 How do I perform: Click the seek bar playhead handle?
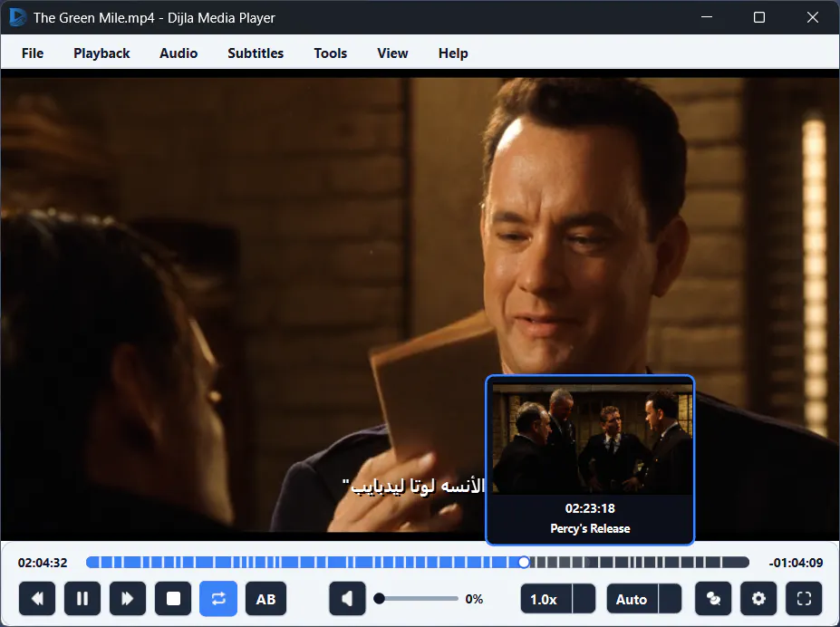point(524,562)
